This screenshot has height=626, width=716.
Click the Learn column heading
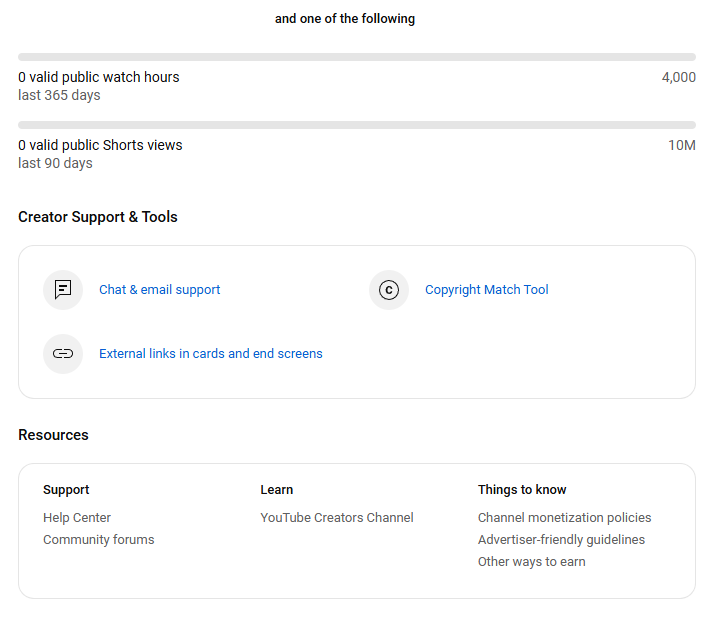(276, 490)
